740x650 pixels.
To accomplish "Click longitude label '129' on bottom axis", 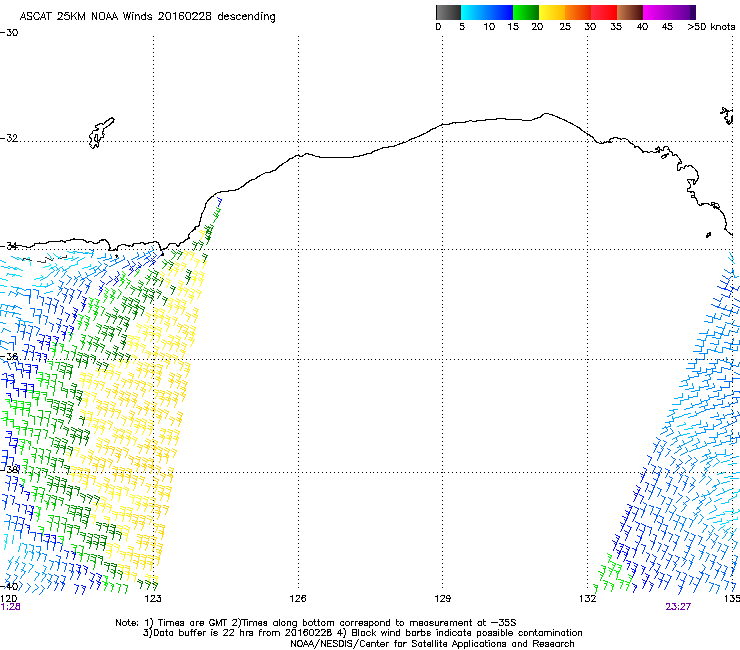I will click(442, 599).
